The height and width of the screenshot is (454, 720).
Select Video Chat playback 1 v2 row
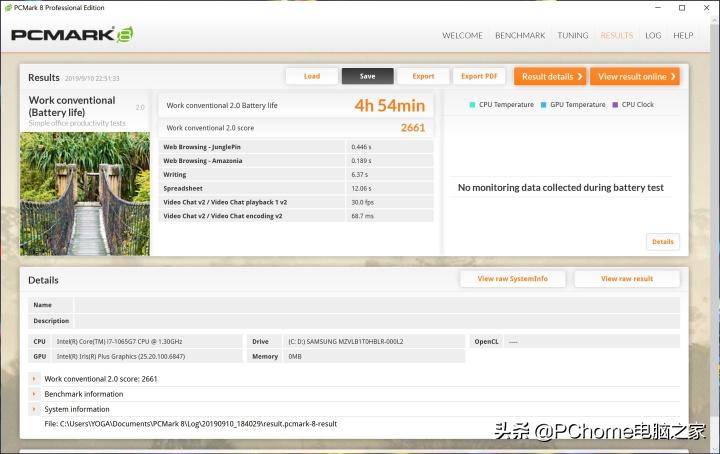click(x=296, y=202)
